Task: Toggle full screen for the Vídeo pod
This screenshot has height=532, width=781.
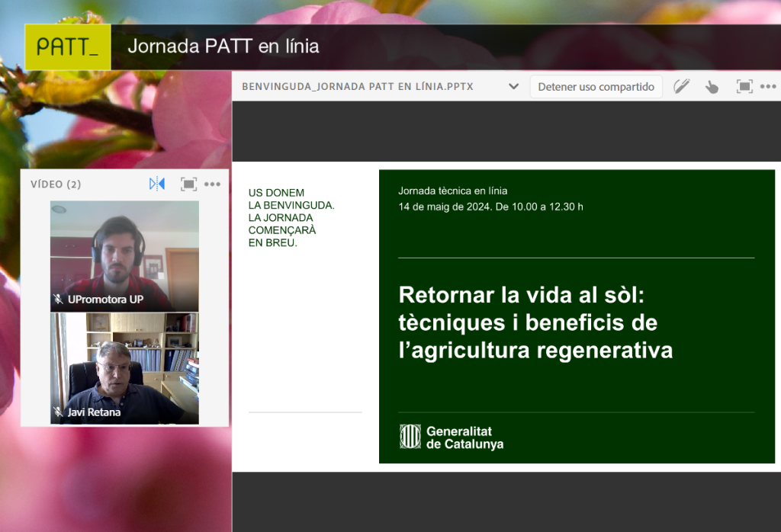Action: [188, 184]
